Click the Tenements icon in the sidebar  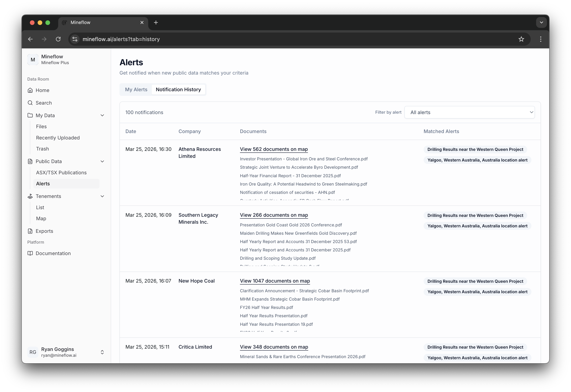coord(30,196)
